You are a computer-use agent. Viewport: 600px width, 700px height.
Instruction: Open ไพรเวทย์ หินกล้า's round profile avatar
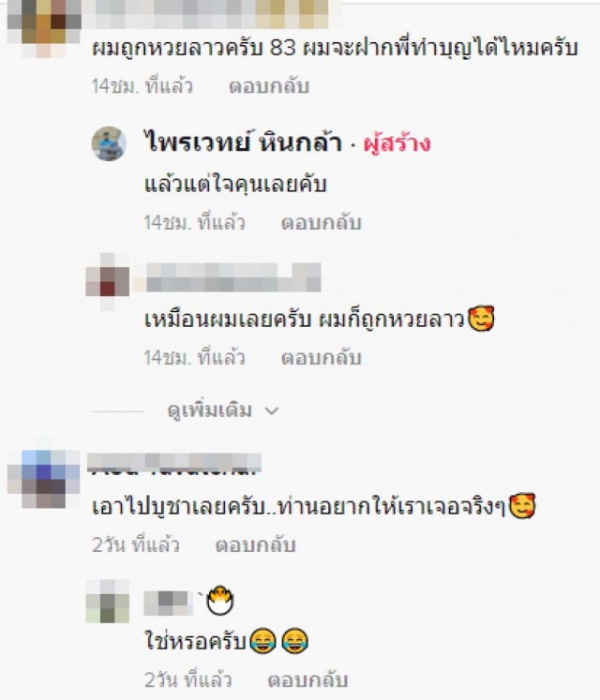click(x=109, y=143)
